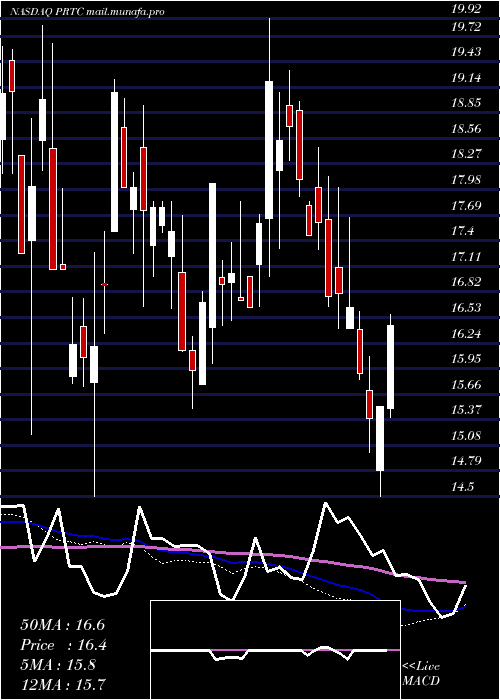Select the 14.79 price axis label

[466, 461]
